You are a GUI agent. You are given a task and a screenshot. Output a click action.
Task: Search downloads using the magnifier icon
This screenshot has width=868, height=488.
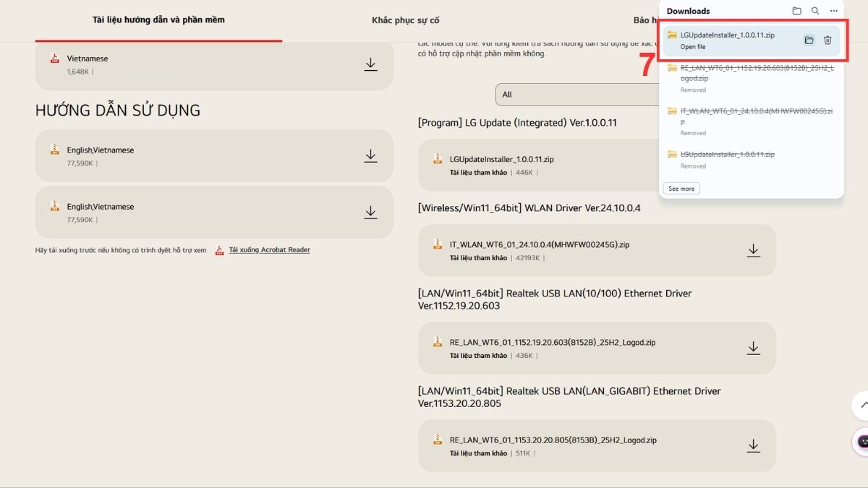(815, 11)
